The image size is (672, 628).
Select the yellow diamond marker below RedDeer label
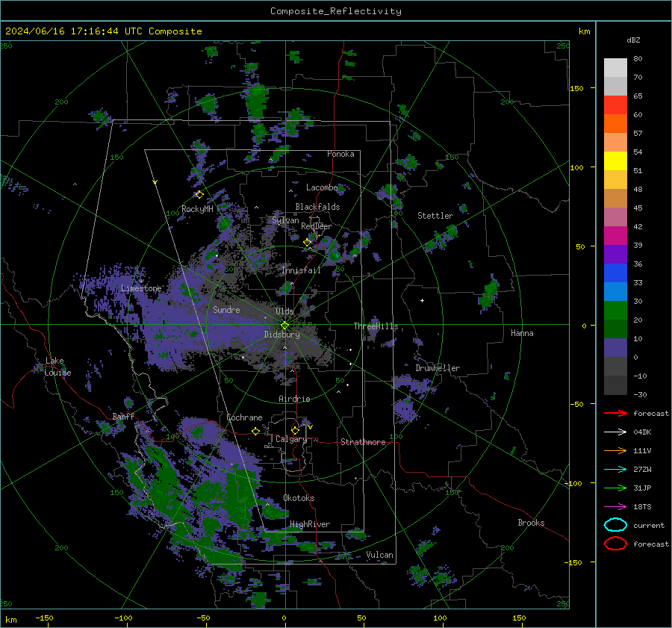pyautogui.click(x=308, y=242)
